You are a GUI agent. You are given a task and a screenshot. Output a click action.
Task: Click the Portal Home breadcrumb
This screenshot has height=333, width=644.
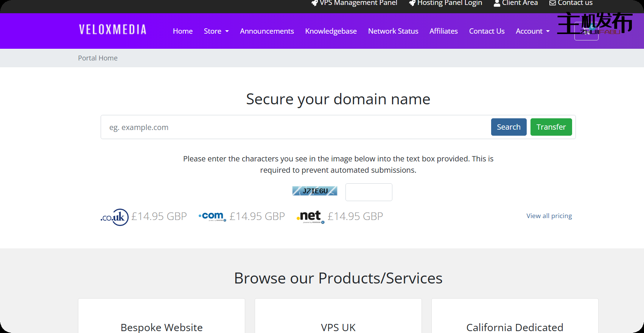coord(98,58)
